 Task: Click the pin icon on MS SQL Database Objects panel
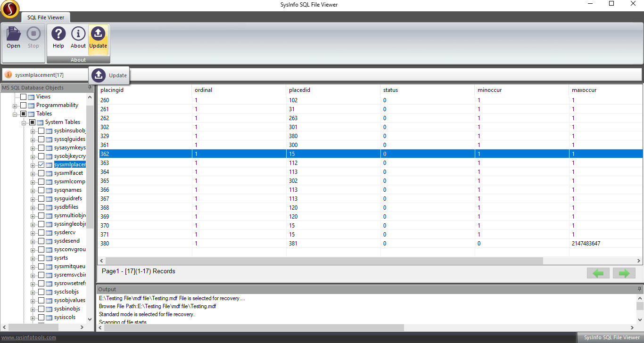click(x=89, y=87)
